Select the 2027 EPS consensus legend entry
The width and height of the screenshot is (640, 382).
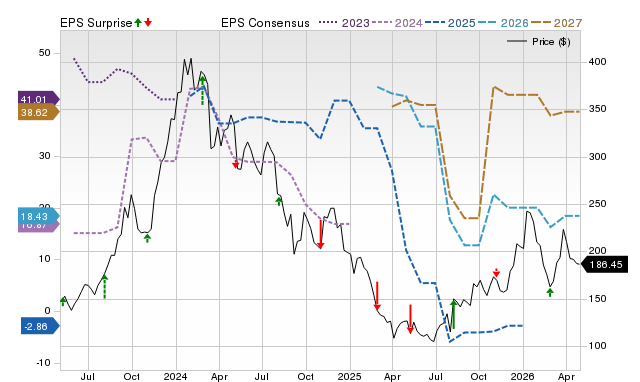click(x=556, y=23)
